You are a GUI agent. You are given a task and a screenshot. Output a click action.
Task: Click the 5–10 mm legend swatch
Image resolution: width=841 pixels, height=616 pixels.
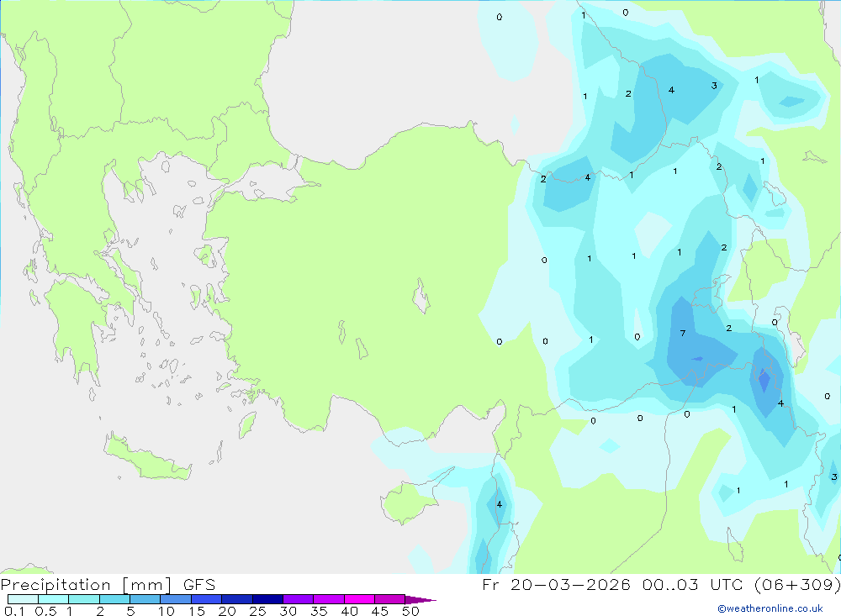145,599
